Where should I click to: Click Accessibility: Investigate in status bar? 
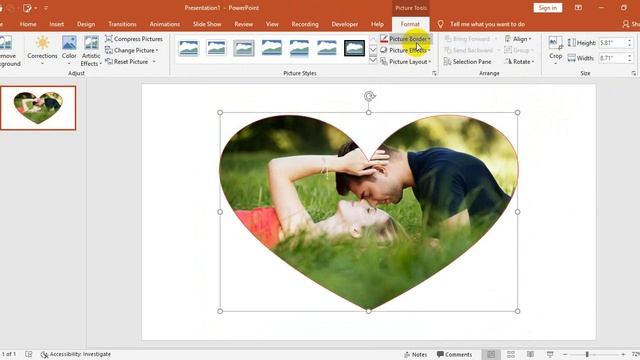pyautogui.click(x=76, y=354)
